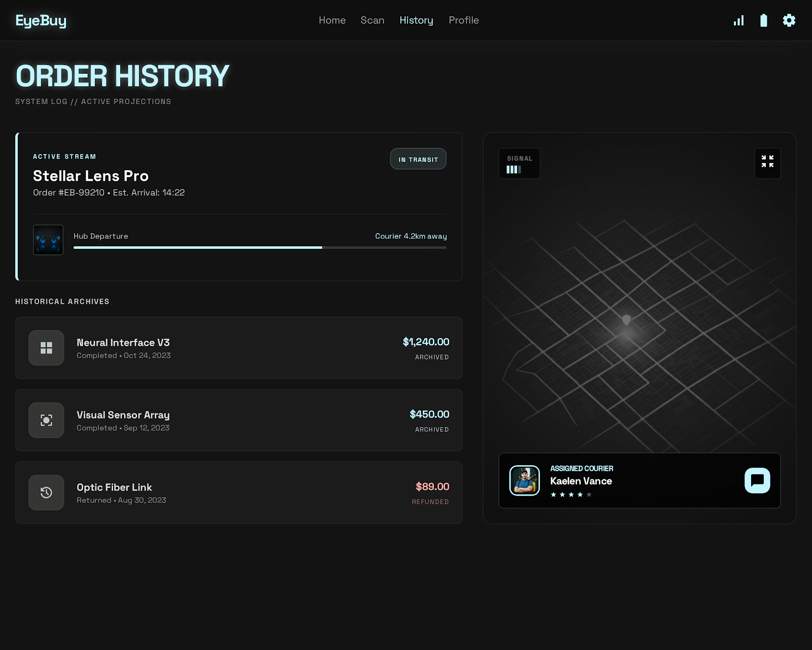Click the REFUNDED status label
812x650 pixels.
point(430,502)
